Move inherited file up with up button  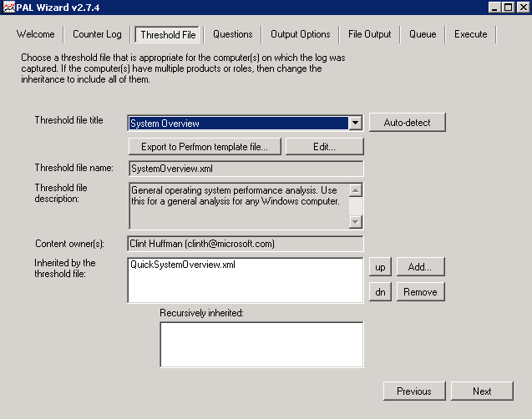[x=380, y=267]
